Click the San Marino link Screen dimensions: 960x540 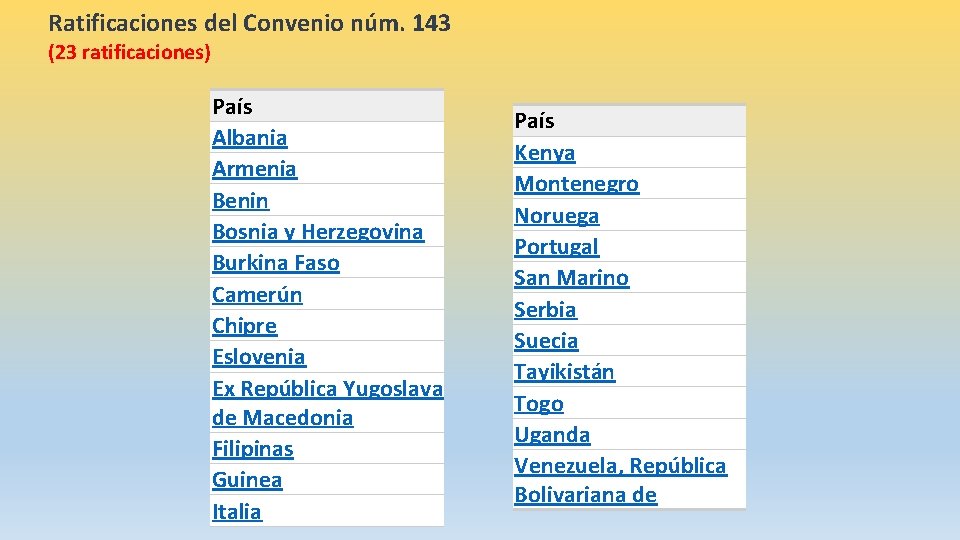[571, 278]
